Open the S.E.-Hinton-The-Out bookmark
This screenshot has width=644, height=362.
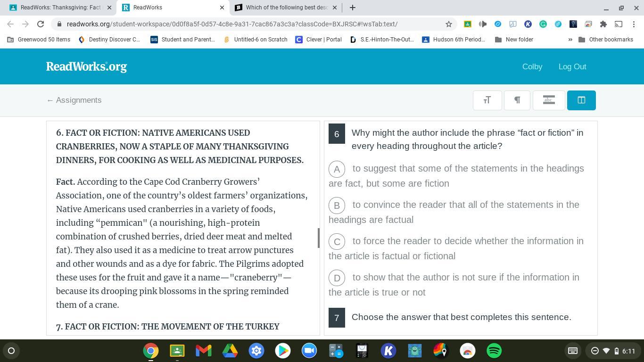[382, 40]
